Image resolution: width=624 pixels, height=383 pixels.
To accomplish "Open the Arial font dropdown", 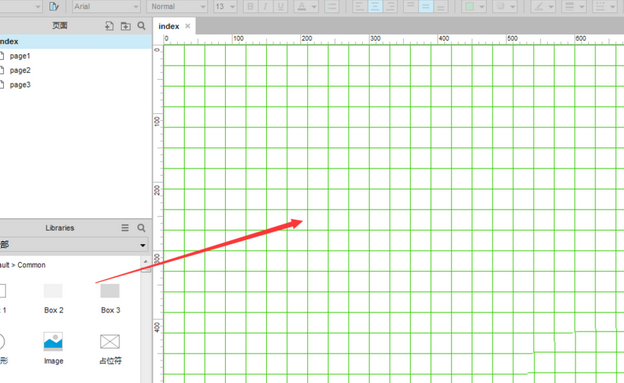I will pyautogui.click(x=106, y=6).
